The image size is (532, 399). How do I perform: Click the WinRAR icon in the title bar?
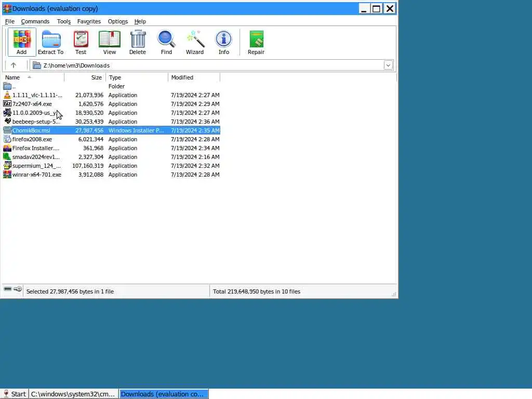7,8
